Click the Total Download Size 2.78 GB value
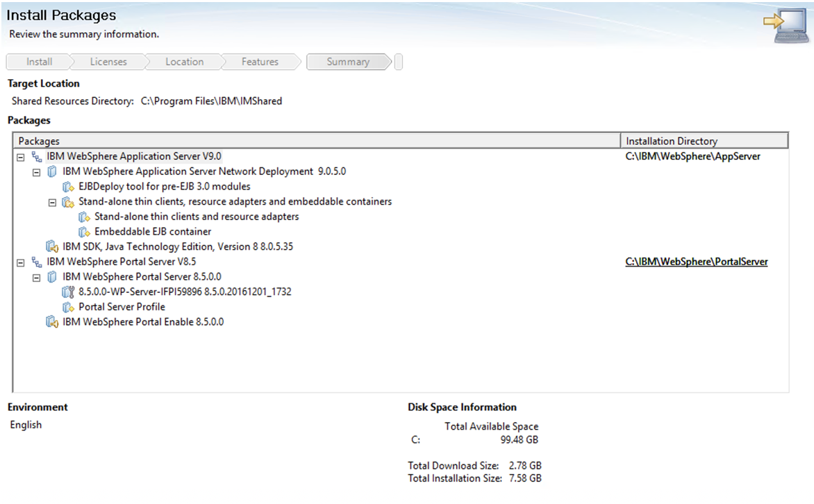 (x=525, y=466)
